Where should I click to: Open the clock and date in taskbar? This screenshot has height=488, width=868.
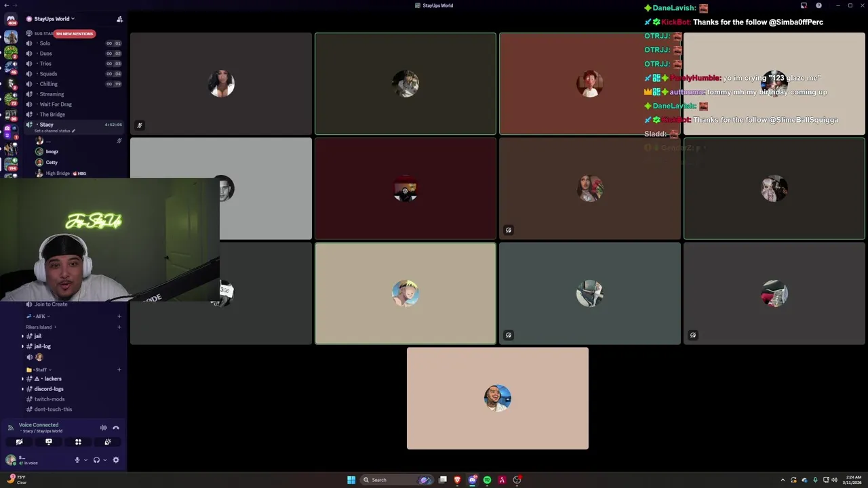tap(853, 480)
